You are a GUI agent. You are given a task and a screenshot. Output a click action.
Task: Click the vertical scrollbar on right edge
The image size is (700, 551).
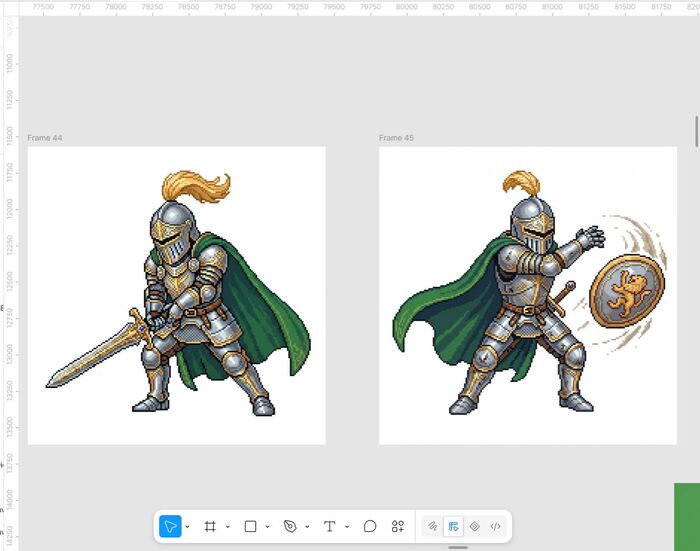[x=696, y=131]
